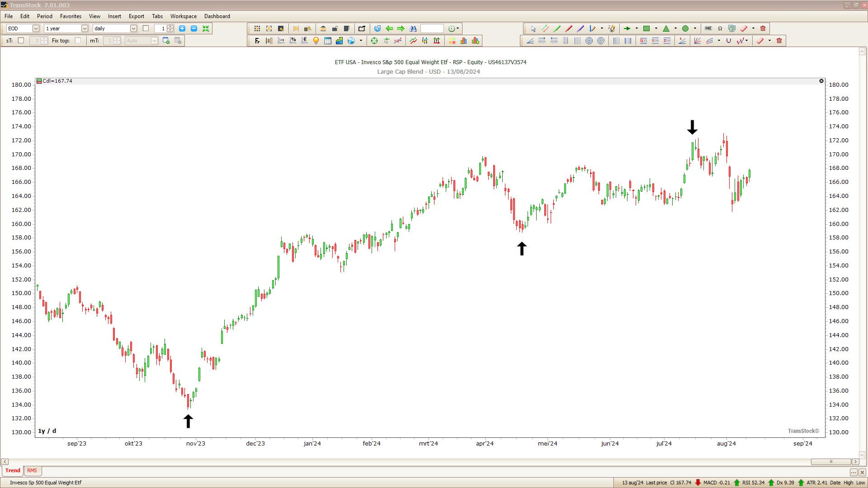Viewport: 868px width, 488px height.
Task: Open the EOD data type dropdown
Action: coord(36,28)
